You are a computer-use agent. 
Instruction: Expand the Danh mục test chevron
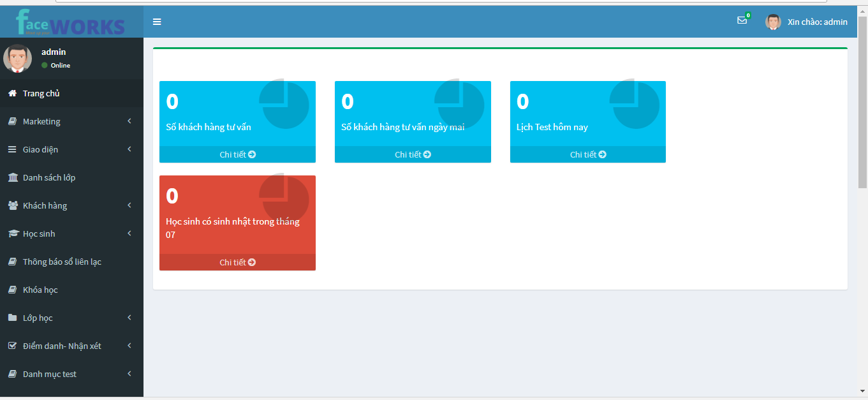point(129,374)
